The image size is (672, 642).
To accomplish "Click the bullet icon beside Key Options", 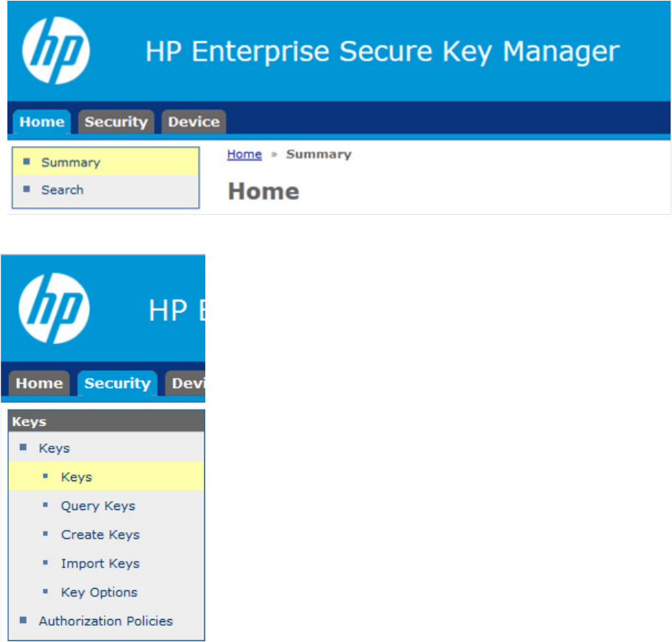I will point(46,592).
